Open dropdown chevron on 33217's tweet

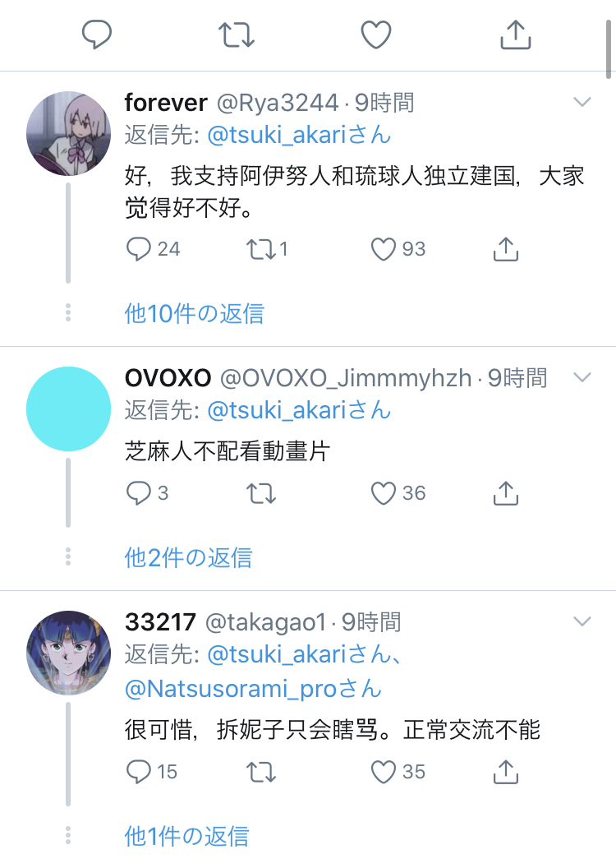pyautogui.click(x=582, y=621)
